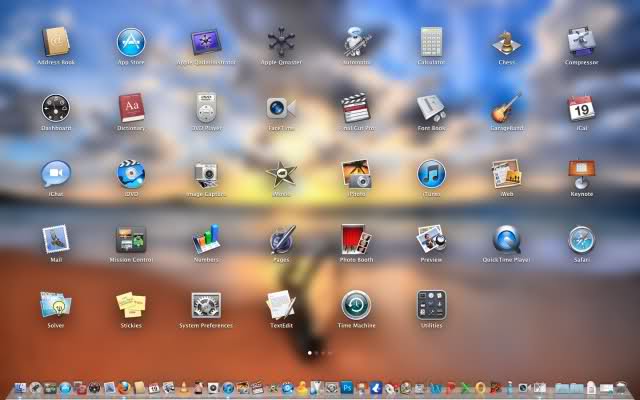Launch iMovie
640x400 pixels.
281,174
